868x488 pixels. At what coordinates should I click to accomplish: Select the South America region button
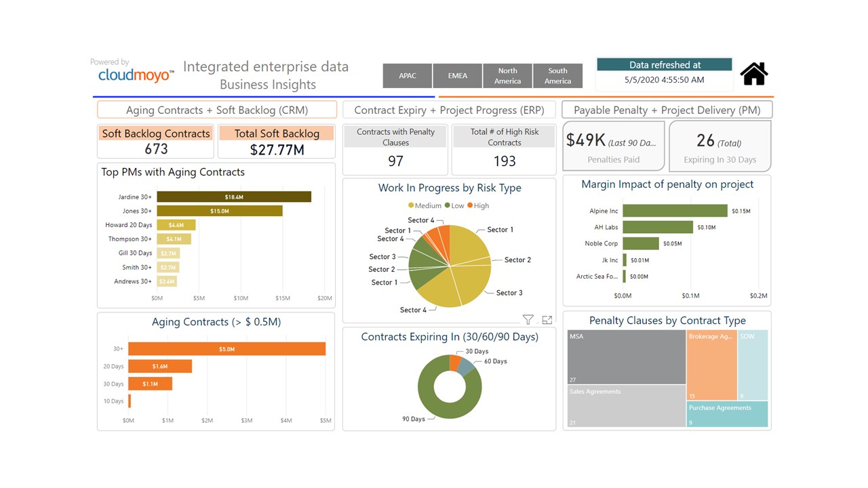pos(557,76)
